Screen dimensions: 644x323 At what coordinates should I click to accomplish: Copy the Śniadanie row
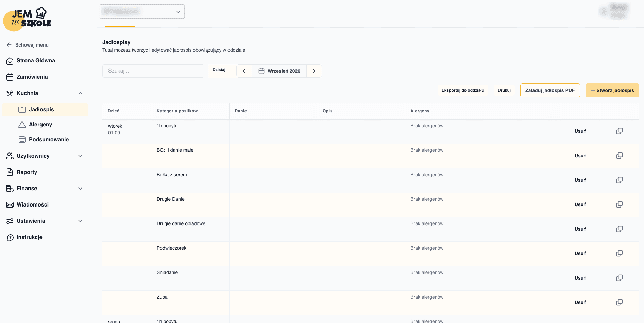pyautogui.click(x=620, y=278)
